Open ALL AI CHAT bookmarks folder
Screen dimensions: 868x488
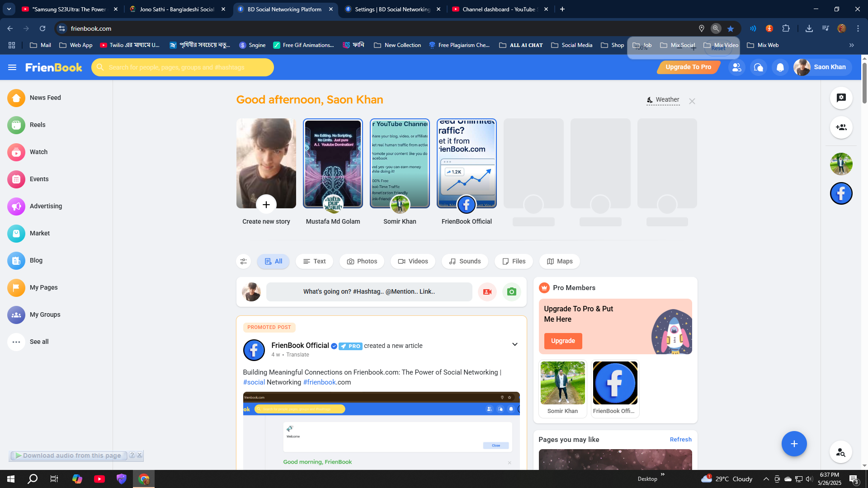click(x=521, y=45)
